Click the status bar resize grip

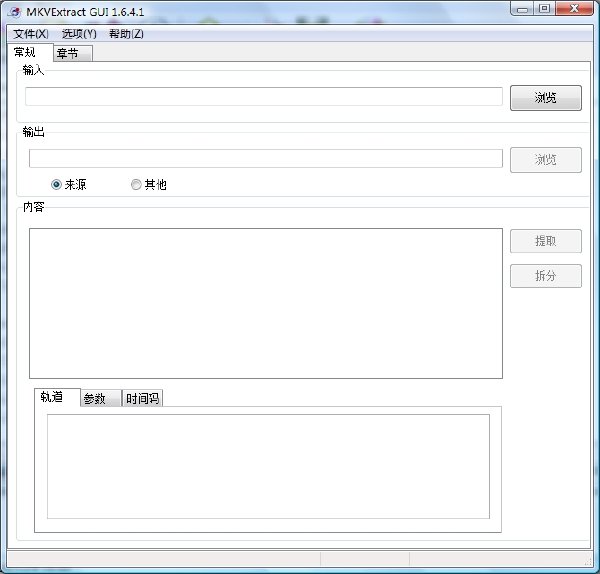(588, 561)
